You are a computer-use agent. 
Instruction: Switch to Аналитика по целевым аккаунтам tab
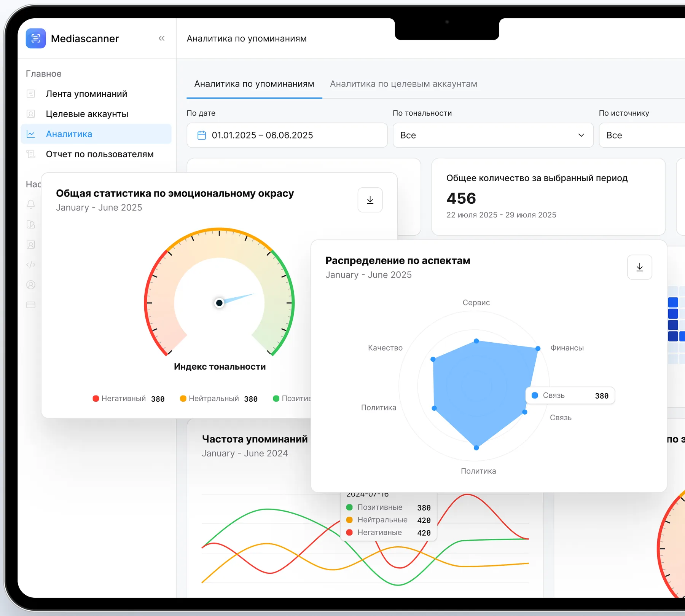coord(403,84)
